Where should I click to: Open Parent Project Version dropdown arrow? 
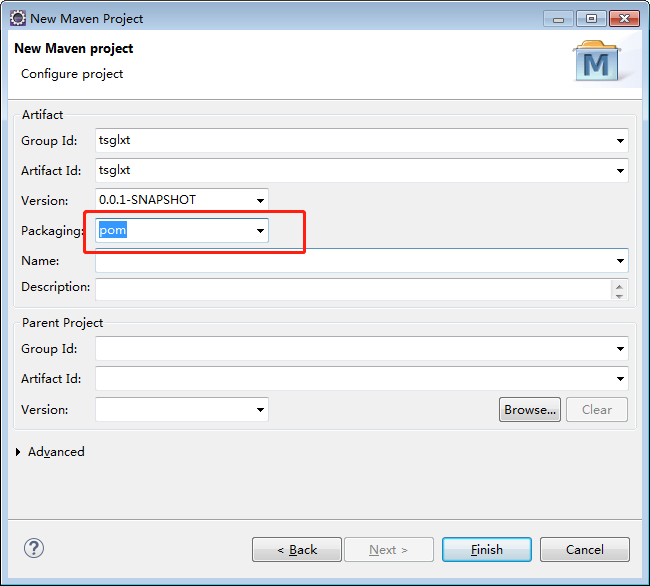click(260, 410)
